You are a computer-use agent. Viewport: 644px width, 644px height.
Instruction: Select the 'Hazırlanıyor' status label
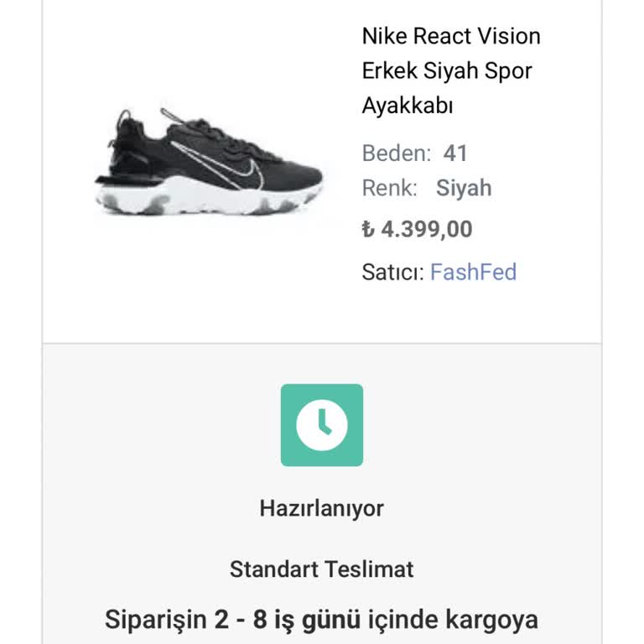(x=322, y=508)
